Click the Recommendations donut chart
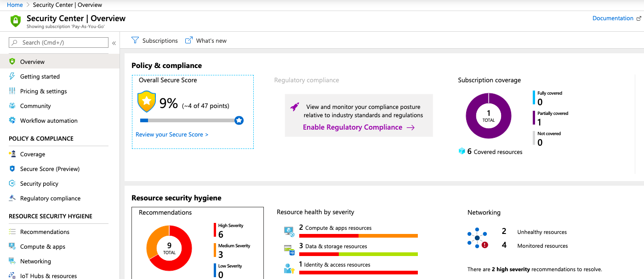Viewport: 644px width, 279px height. pyautogui.click(x=169, y=248)
